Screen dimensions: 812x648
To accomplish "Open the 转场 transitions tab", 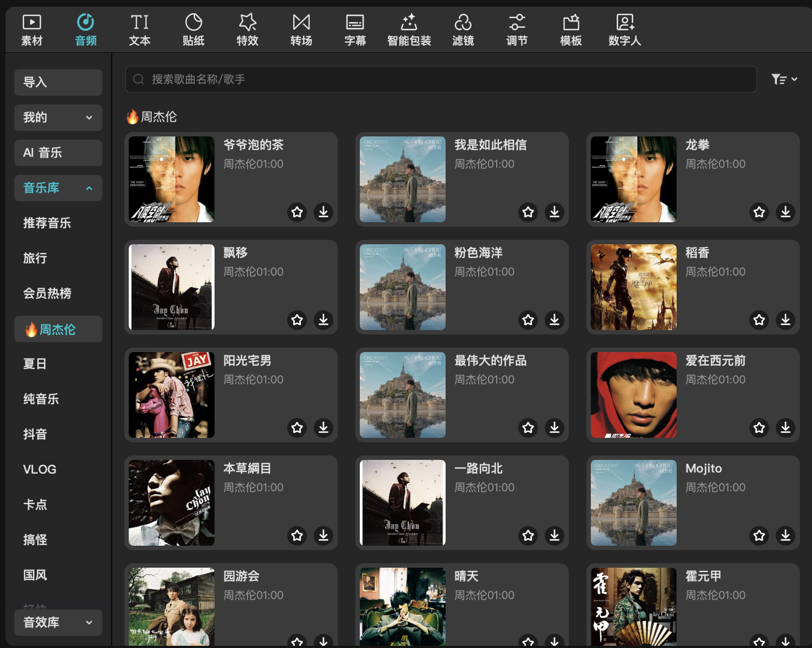I will (301, 30).
